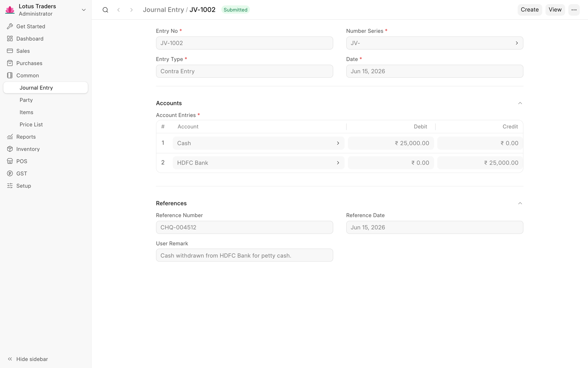The image size is (588, 368).
Task: Click the POS storefront icon
Action: click(x=10, y=161)
